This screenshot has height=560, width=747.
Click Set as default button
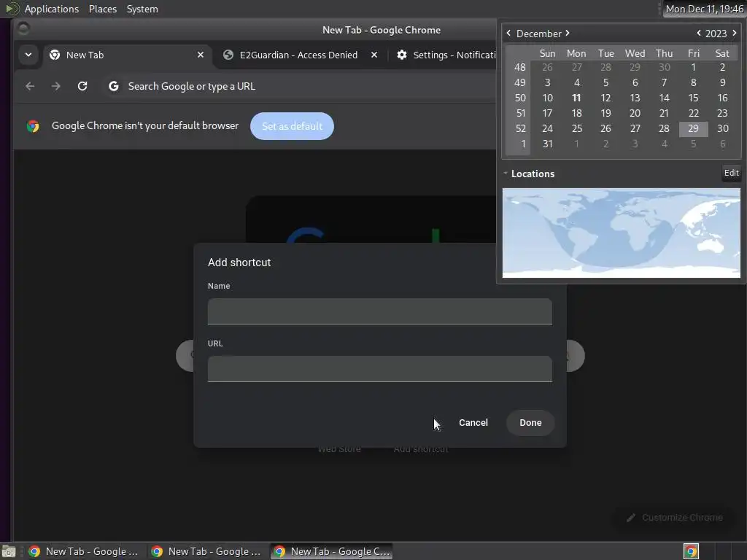[x=292, y=126]
